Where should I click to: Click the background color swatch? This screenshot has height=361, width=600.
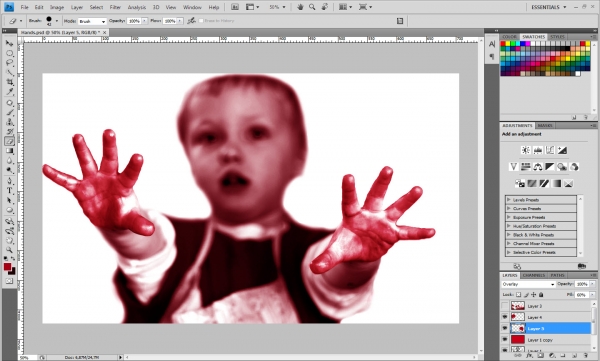pyautogui.click(x=13, y=272)
